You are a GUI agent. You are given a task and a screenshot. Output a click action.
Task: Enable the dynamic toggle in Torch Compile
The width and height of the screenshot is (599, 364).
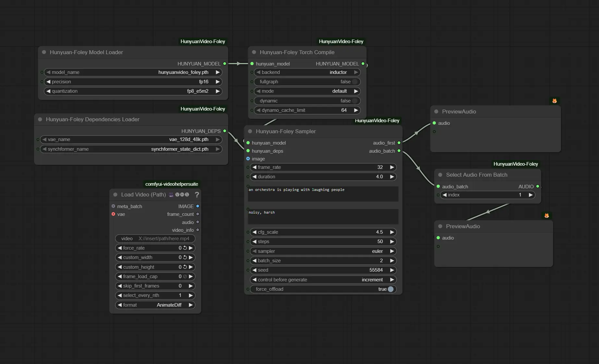point(355,101)
